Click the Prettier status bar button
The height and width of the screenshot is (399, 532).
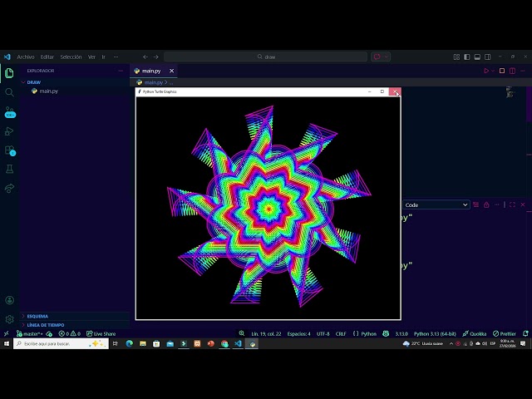504,333
